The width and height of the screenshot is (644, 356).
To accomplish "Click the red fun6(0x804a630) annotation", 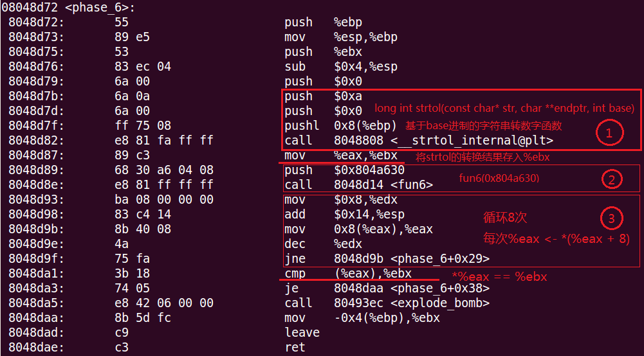I will (499, 177).
